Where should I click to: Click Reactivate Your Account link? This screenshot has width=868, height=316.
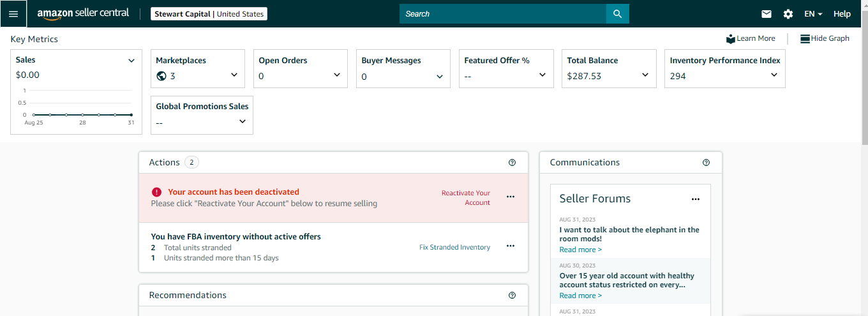[x=466, y=197]
